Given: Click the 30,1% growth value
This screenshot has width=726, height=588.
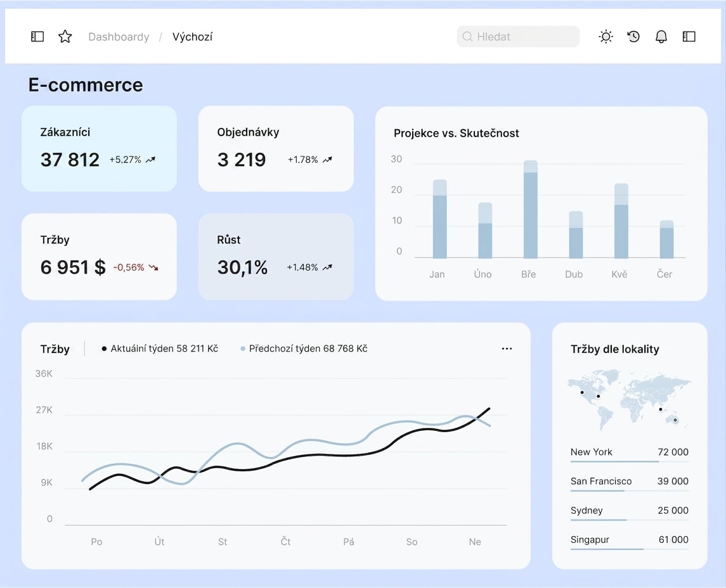Looking at the screenshot, I should [242, 267].
